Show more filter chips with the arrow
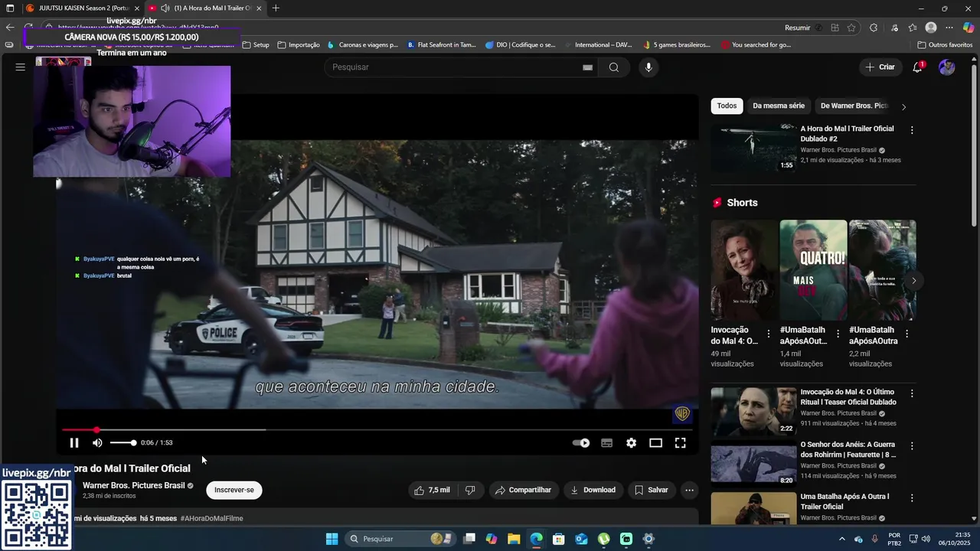The image size is (980, 551). coord(903,106)
